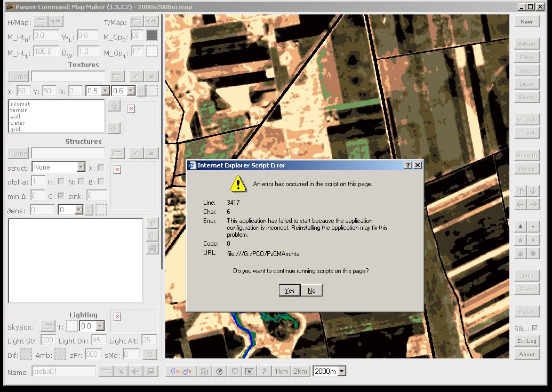Open the dens 0 dropdown
552x392 pixels.
tap(78, 210)
